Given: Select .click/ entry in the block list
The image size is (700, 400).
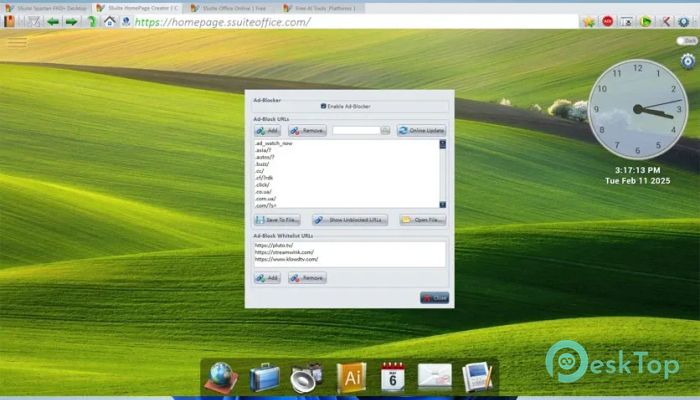Looking at the screenshot, I should pyautogui.click(x=262, y=185).
